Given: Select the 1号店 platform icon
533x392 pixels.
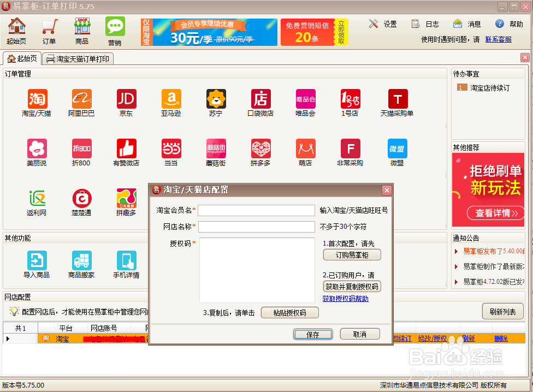Looking at the screenshot, I should (351, 103).
